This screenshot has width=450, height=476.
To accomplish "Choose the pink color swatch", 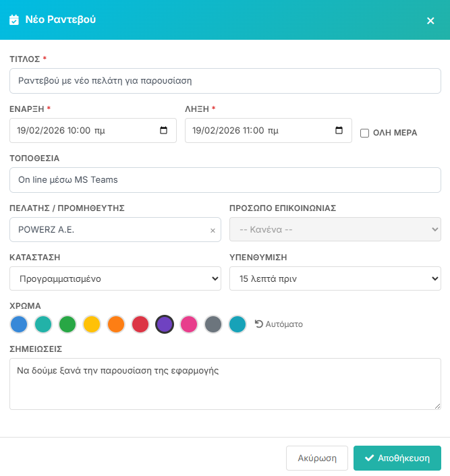I will [189, 324].
